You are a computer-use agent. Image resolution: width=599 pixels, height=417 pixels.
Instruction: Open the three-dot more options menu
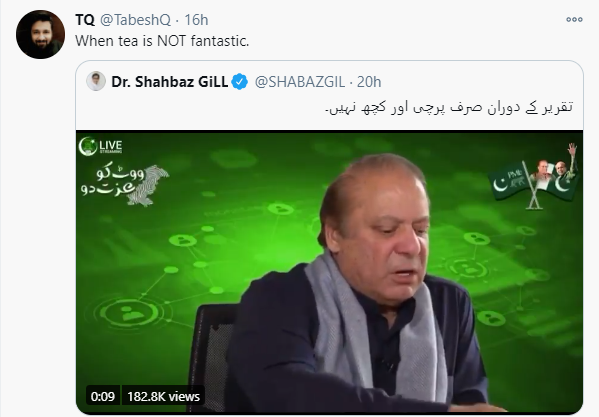point(574,19)
